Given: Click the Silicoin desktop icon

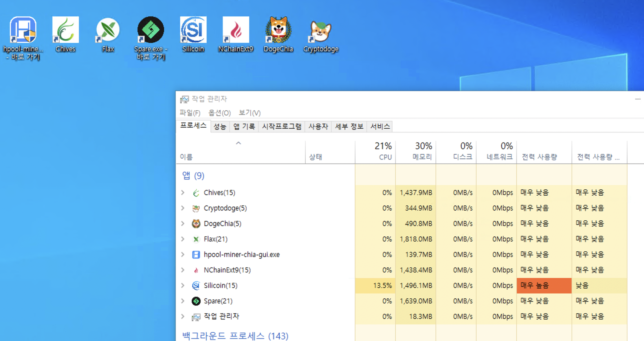Looking at the screenshot, I should (x=193, y=30).
